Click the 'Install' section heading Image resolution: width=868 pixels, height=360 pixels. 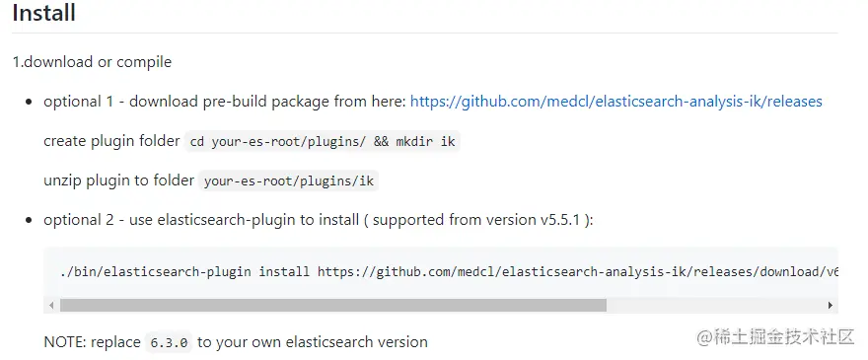point(43,13)
